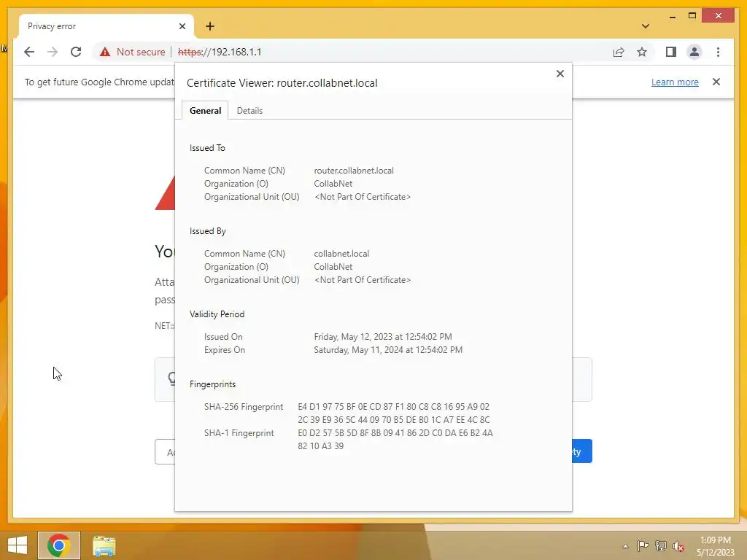Viewport: 747px width, 560px height.
Task: Show hidden system tray icons
Action: coord(625,546)
